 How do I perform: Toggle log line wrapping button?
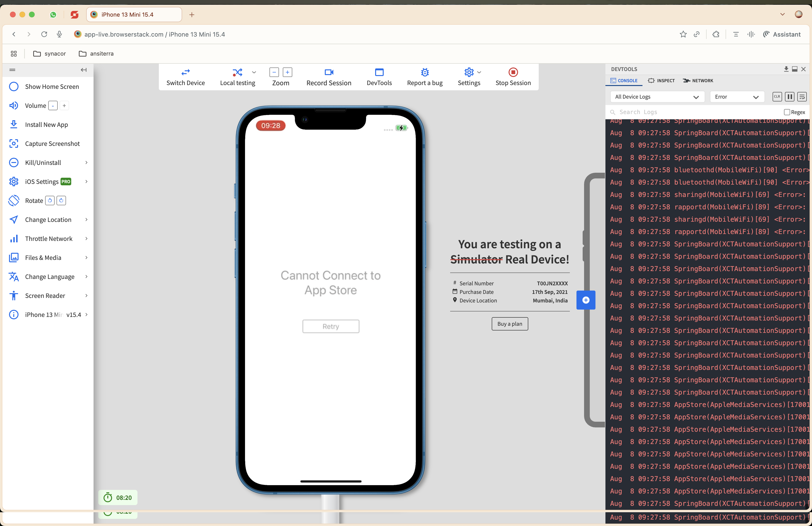click(802, 97)
